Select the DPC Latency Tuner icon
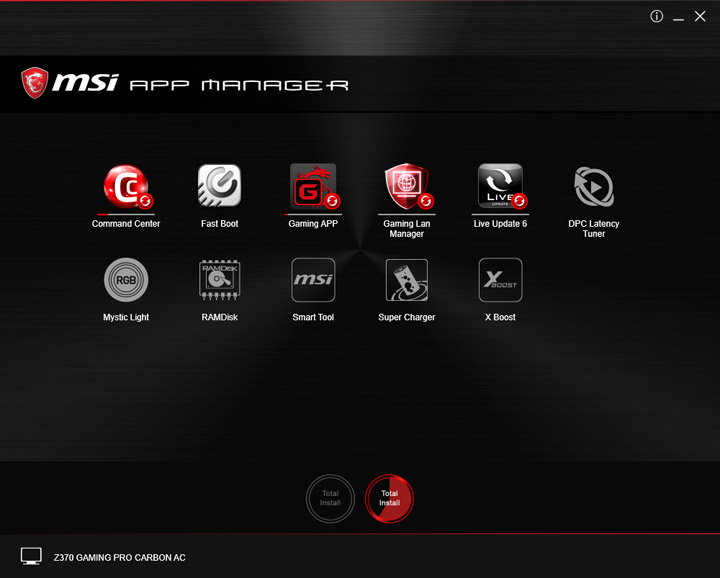This screenshot has width=720, height=578. pyautogui.click(x=594, y=187)
